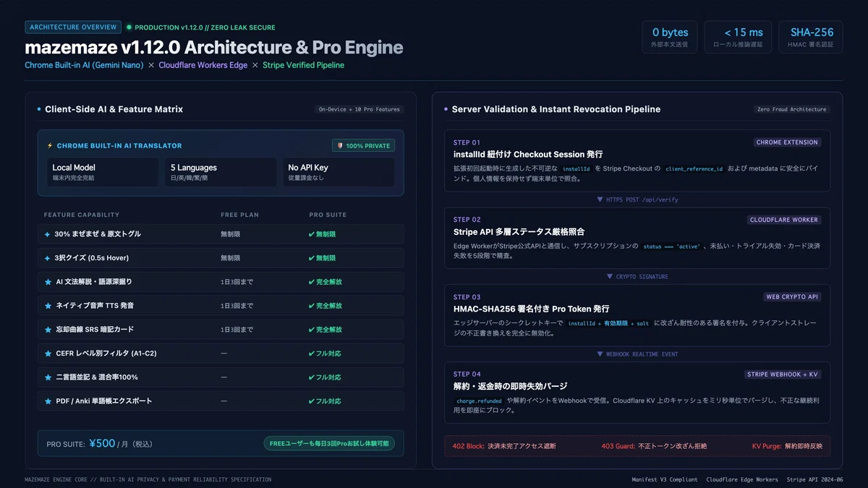Click the ARCHITECTURE OVERVIEW badge
This screenshot has width=868, height=488.
[73, 27]
